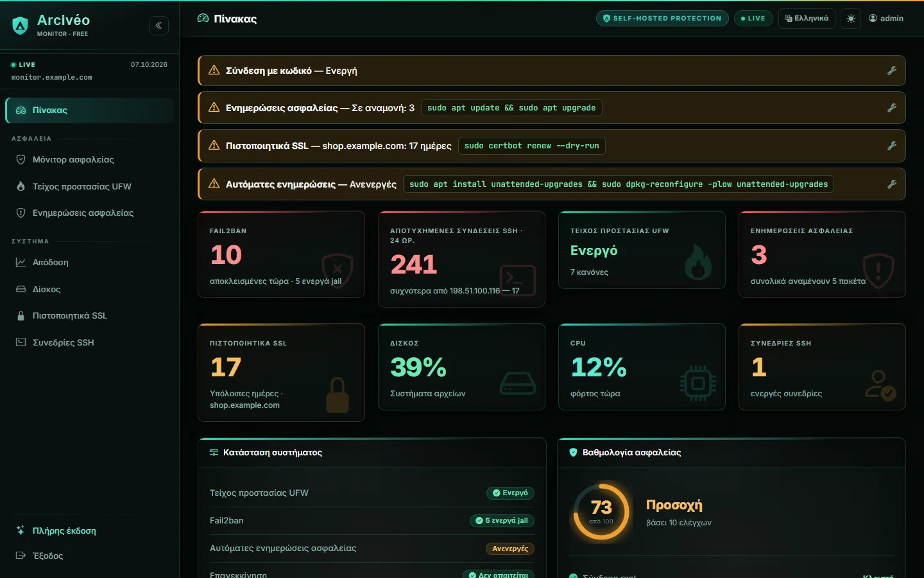Click wrench icon on Αυτόματες ενημερώσεις alert

[x=892, y=184]
